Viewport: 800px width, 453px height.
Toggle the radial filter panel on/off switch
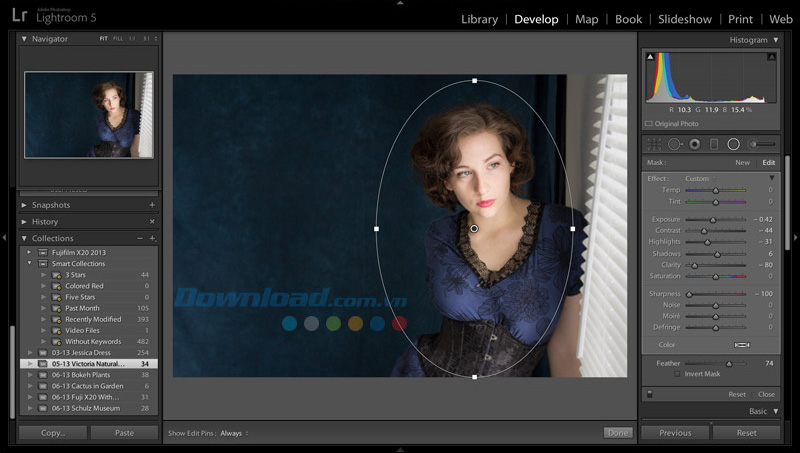651,394
